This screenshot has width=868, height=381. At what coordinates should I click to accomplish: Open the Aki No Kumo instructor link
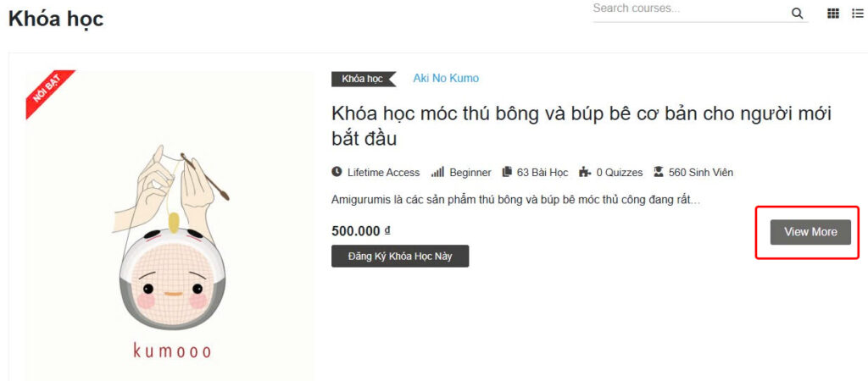pos(446,79)
